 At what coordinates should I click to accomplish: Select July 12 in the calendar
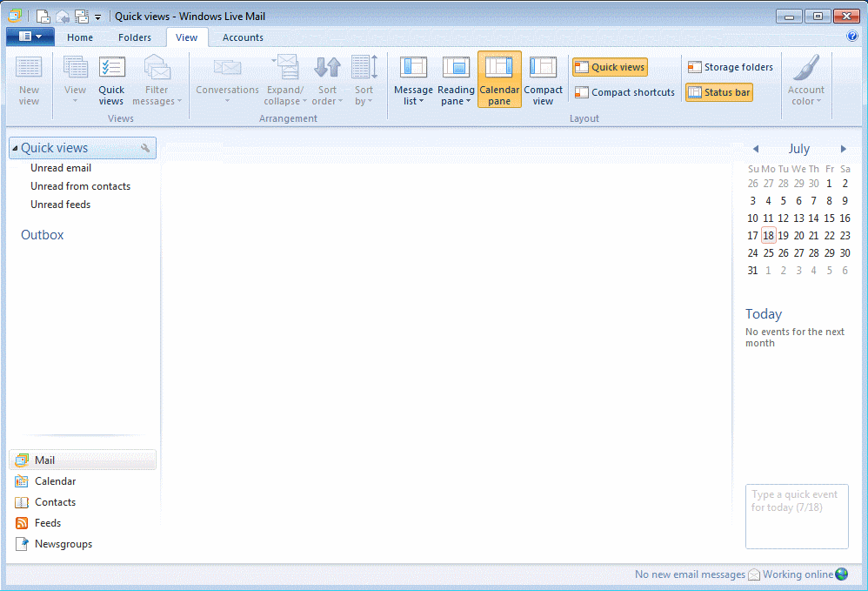(x=784, y=218)
